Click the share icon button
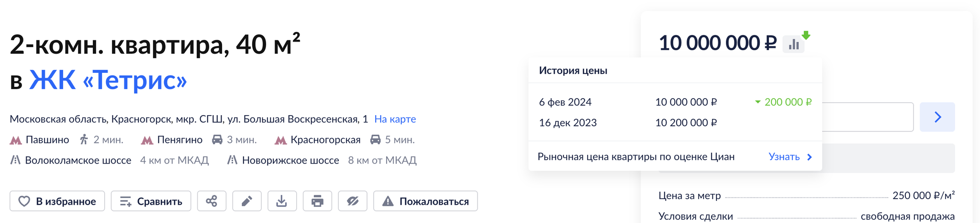Image resolution: width=980 pixels, height=223 pixels. coord(212,201)
